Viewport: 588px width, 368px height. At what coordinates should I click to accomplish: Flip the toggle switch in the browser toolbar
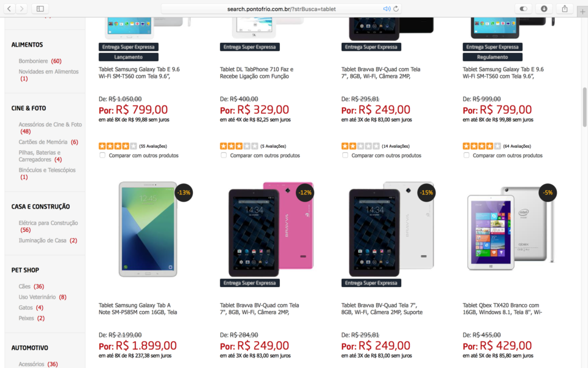point(524,9)
